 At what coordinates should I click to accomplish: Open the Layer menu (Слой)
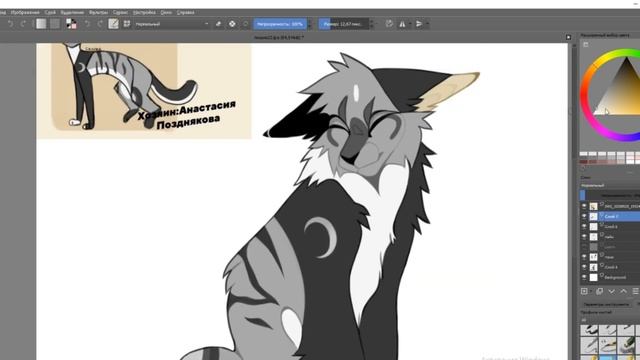coord(50,13)
